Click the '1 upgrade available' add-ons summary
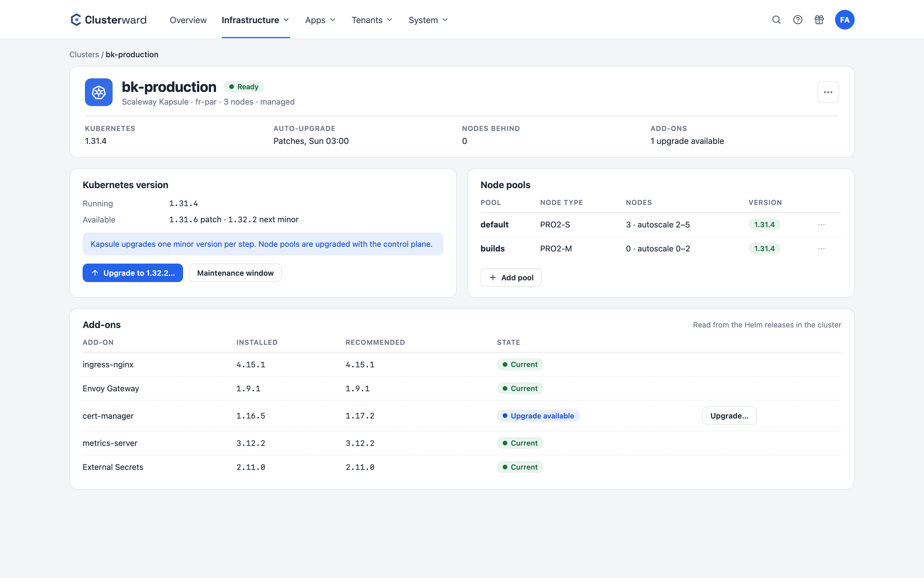This screenshot has width=924, height=578. click(x=687, y=141)
